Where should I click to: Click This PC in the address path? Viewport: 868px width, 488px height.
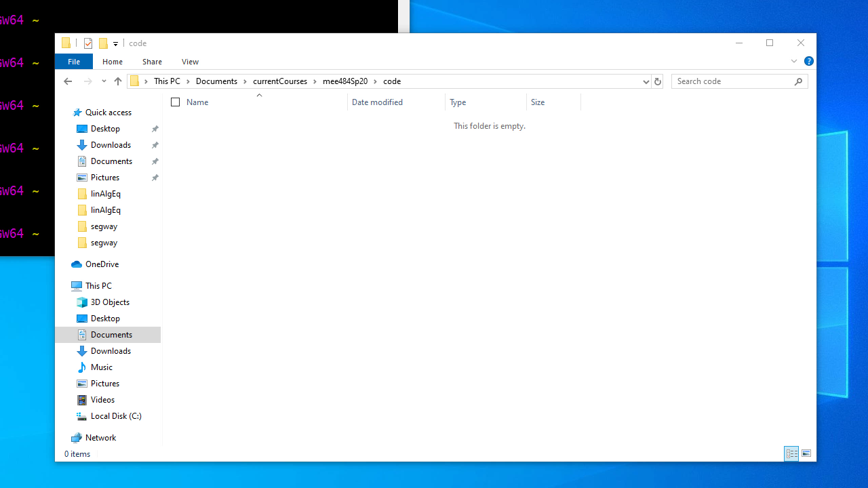click(x=167, y=81)
